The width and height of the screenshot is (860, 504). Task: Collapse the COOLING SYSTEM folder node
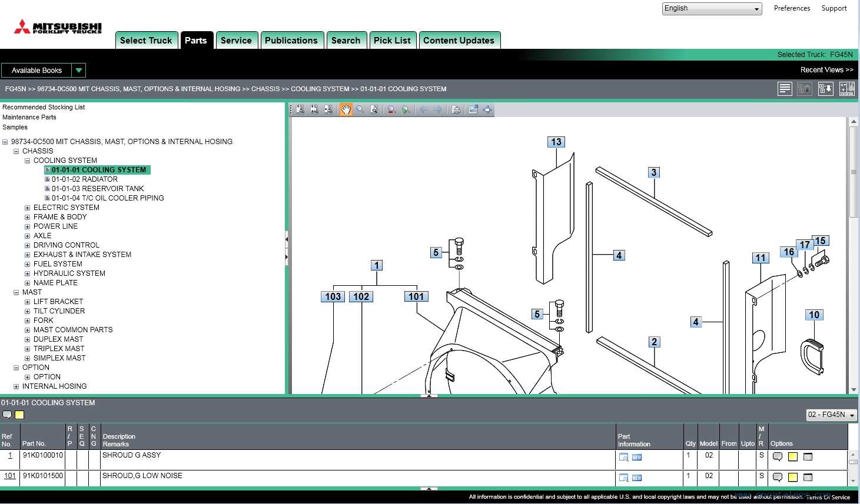[27, 161]
